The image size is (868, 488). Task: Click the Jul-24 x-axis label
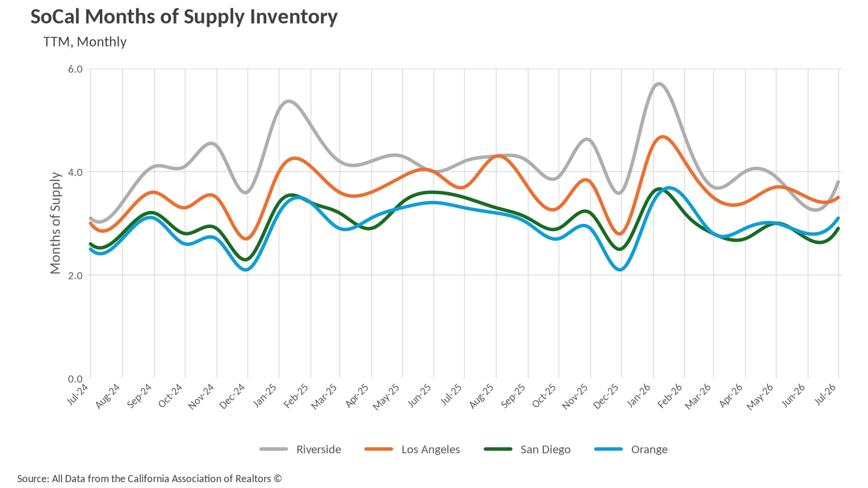coord(78,394)
